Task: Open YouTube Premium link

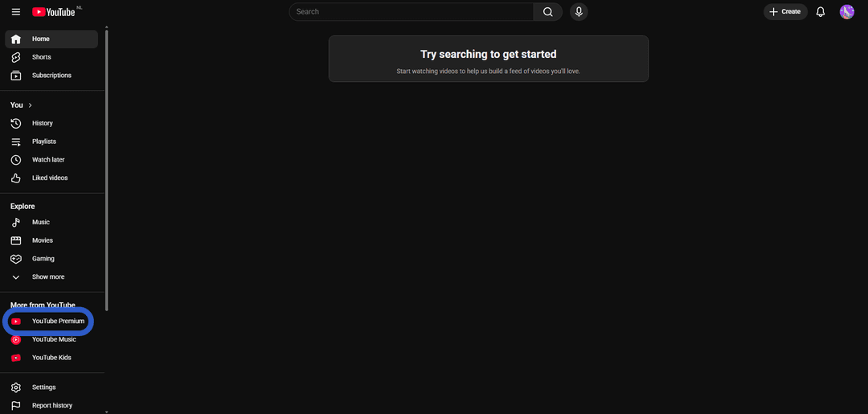Action: pyautogui.click(x=51, y=321)
